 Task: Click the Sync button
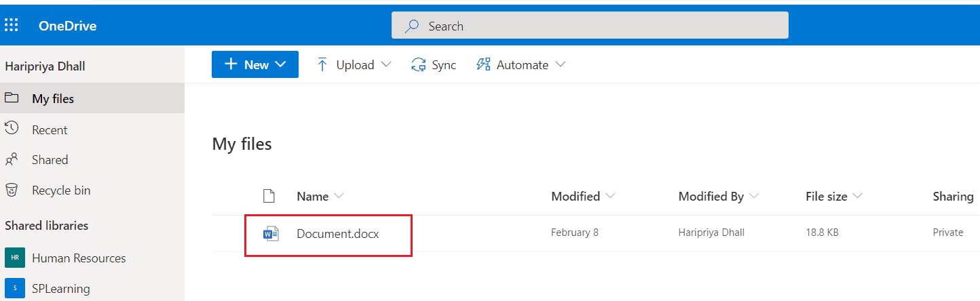pos(434,64)
